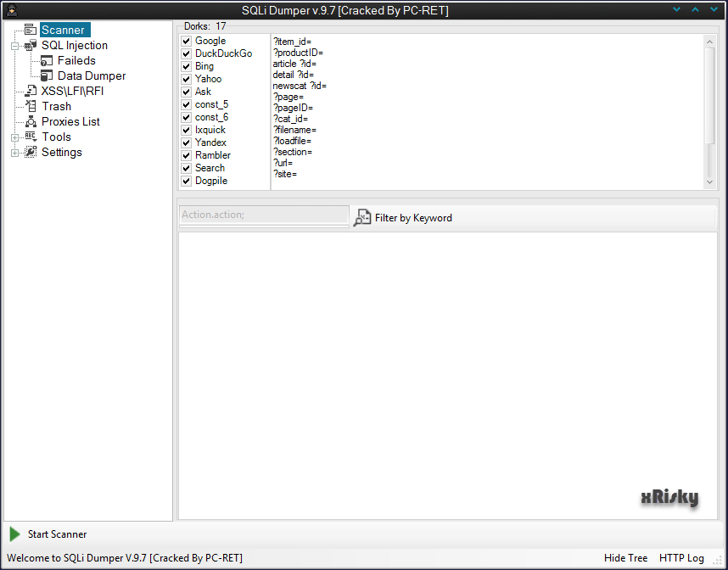Toggle the const_6 checkbox

[187, 117]
